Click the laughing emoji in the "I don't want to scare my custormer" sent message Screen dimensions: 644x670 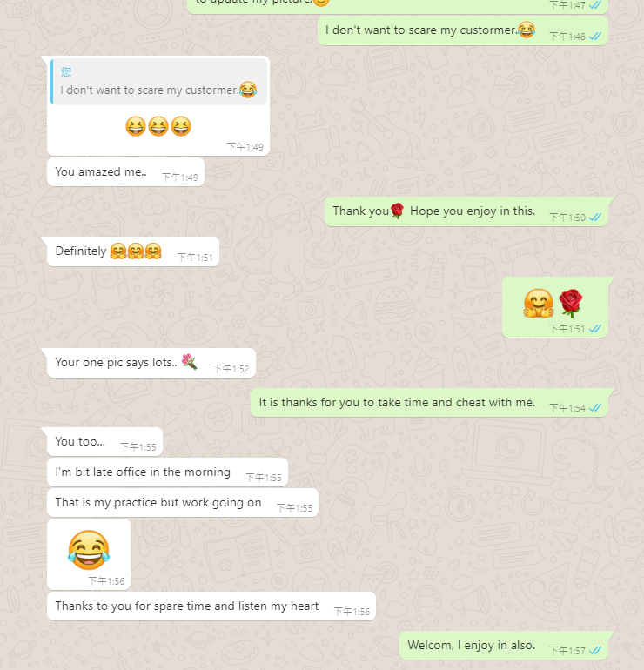(x=526, y=30)
